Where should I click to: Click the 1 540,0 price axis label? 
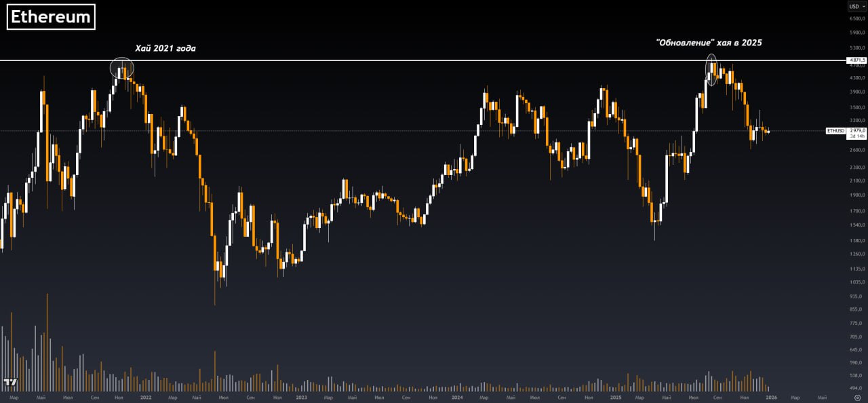click(857, 225)
